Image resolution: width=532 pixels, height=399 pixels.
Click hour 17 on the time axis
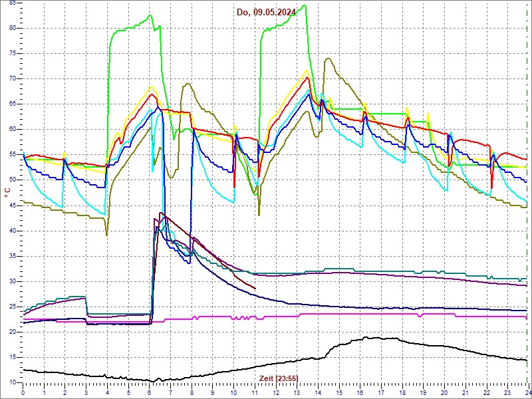click(381, 392)
